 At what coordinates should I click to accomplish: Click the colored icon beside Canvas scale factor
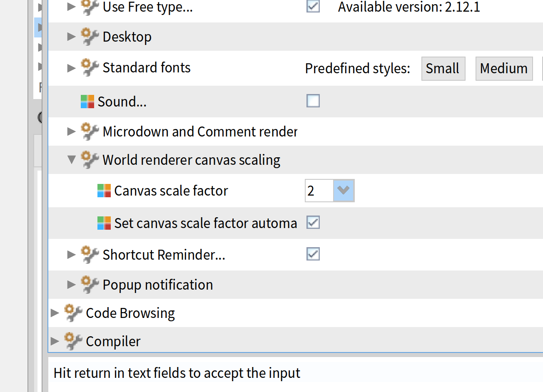tap(104, 191)
